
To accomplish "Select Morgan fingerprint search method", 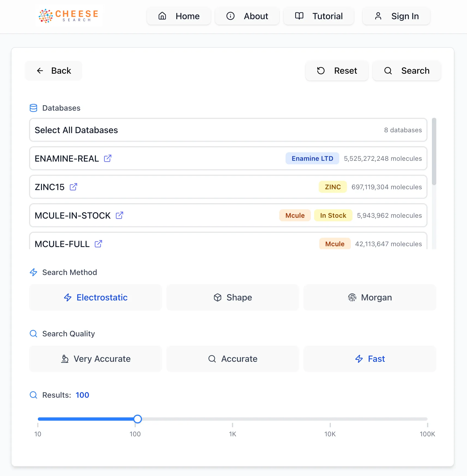I will click(370, 297).
